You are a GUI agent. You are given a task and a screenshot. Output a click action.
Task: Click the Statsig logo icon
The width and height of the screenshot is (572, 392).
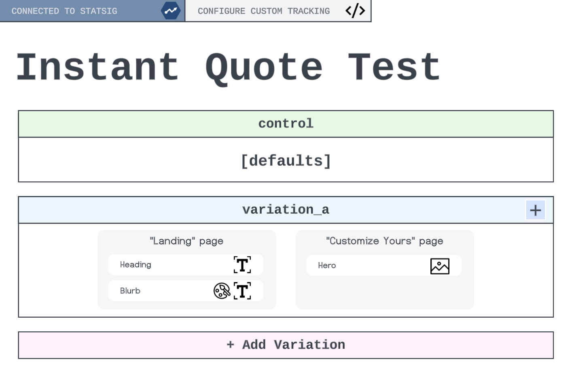pyautogui.click(x=170, y=11)
